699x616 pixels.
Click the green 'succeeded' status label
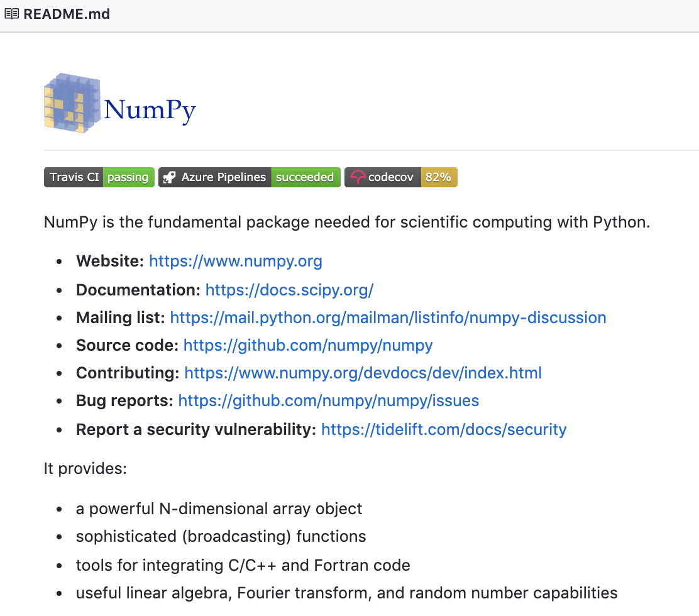pos(305,177)
